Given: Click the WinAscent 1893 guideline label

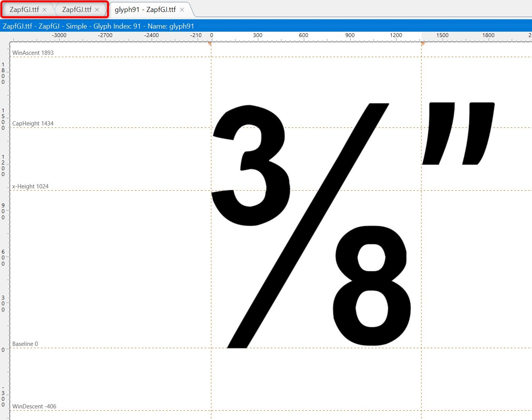Looking at the screenshot, I should [33, 53].
